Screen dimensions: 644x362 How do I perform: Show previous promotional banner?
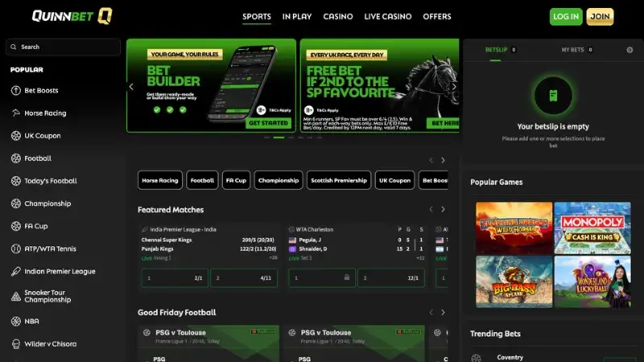(x=131, y=87)
